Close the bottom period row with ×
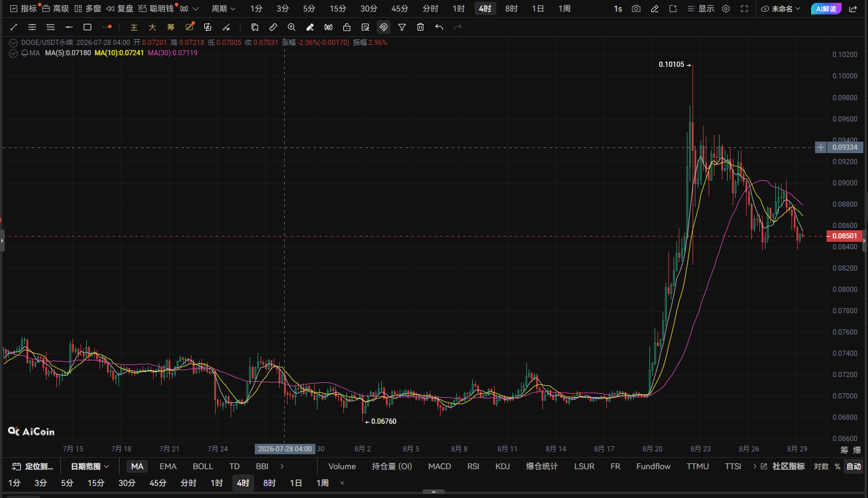The height and width of the screenshot is (498, 868). click(x=342, y=483)
